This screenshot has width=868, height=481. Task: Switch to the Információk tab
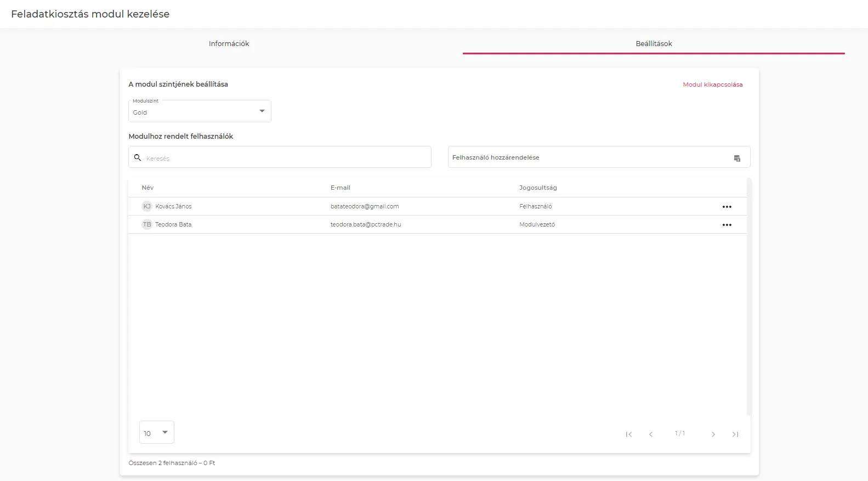(x=229, y=44)
